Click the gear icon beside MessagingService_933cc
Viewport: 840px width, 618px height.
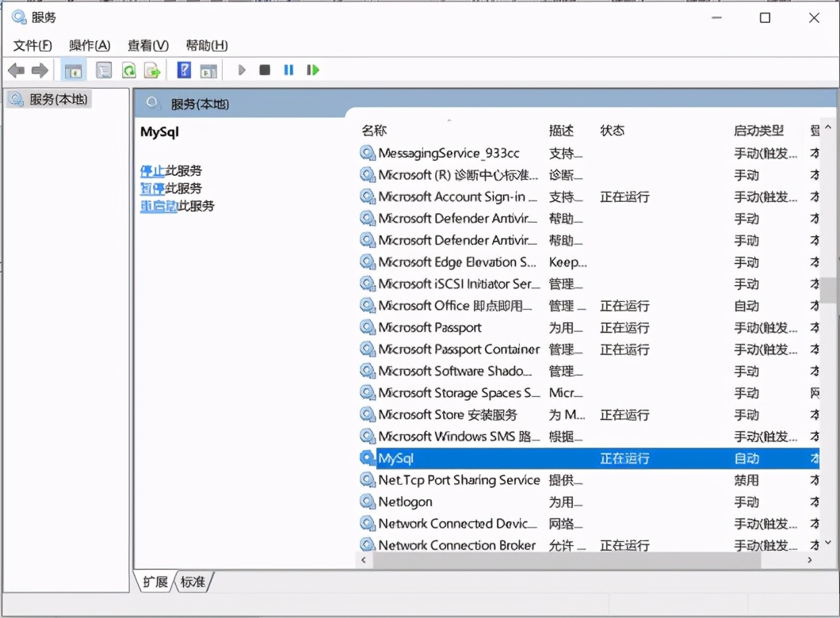pos(367,153)
